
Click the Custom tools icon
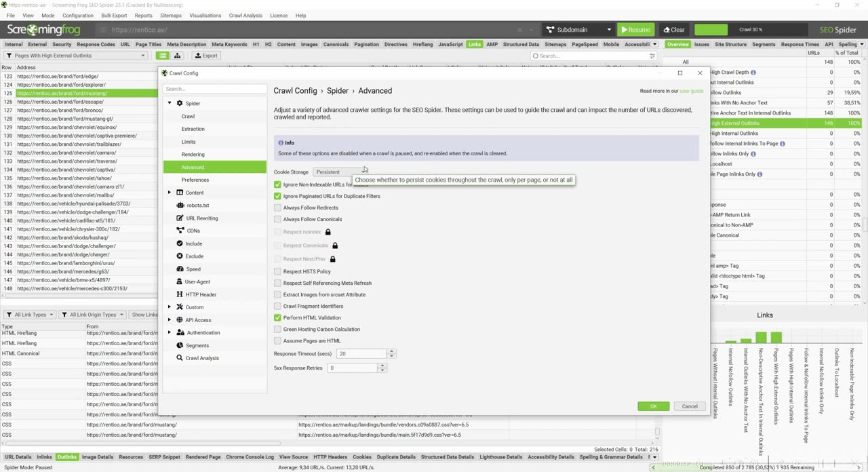click(x=180, y=307)
